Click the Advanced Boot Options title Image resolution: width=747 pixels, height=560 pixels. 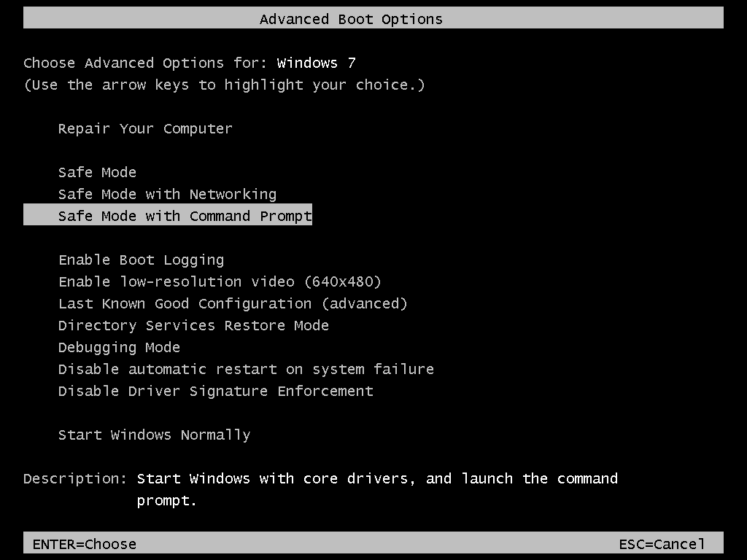pyautogui.click(x=351, y=19)
